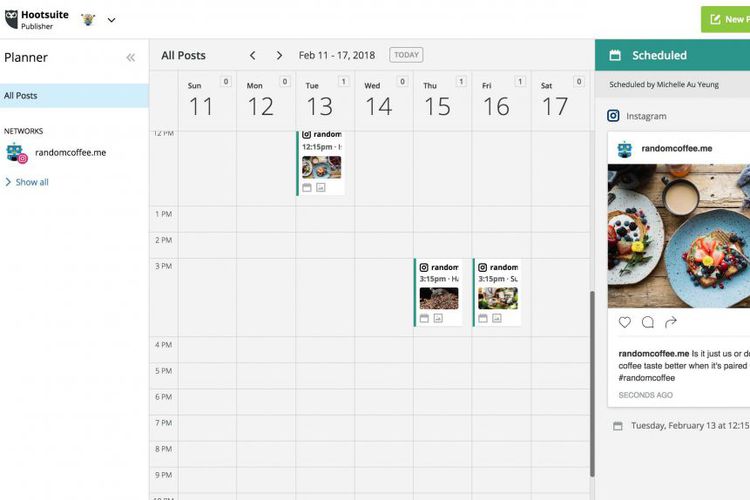Select Wednesday 14 column header
Viewport: 750px width, 500px height.
(x=384, y=101)
